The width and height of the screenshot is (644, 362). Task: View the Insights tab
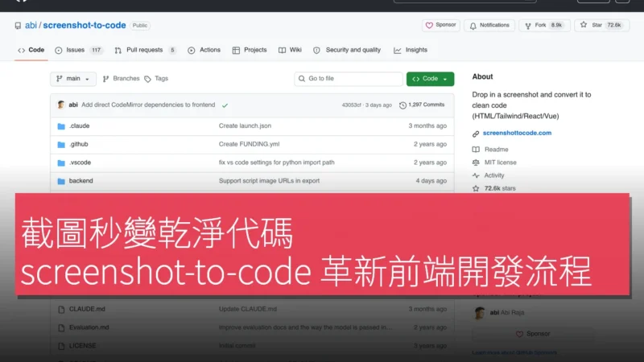coord(411,50)
